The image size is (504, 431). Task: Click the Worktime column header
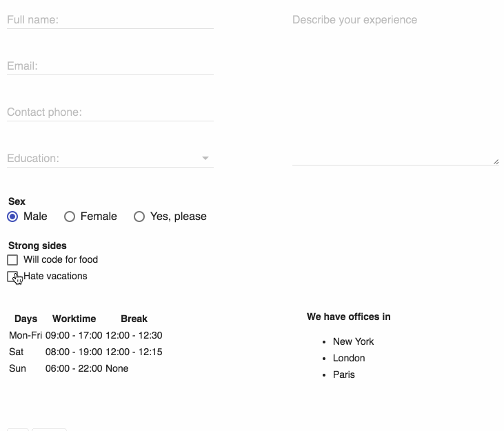[x=74, y=319]
